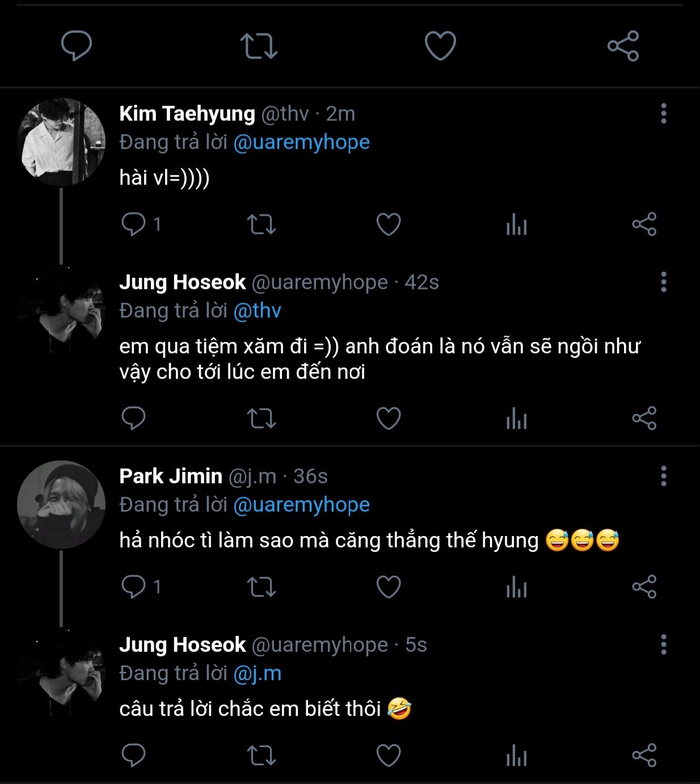700x784 pixels.
Task: Retweet Park Jimin's reply
Action: pyautogui.click(x=262, y=587)
